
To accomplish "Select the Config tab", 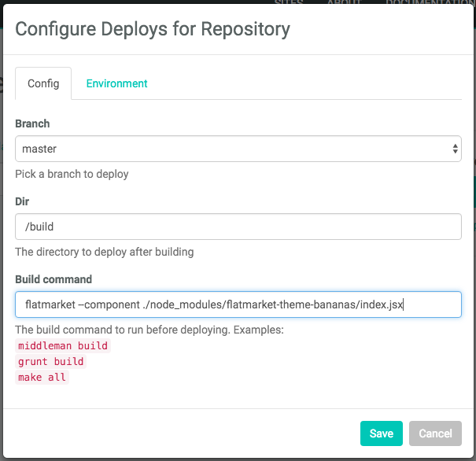I will point(43,83).
